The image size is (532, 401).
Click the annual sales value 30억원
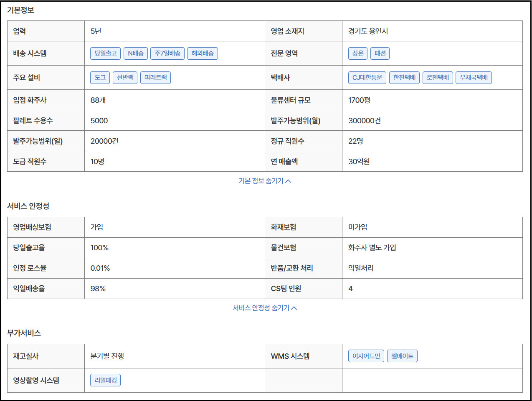pos(359,162)
